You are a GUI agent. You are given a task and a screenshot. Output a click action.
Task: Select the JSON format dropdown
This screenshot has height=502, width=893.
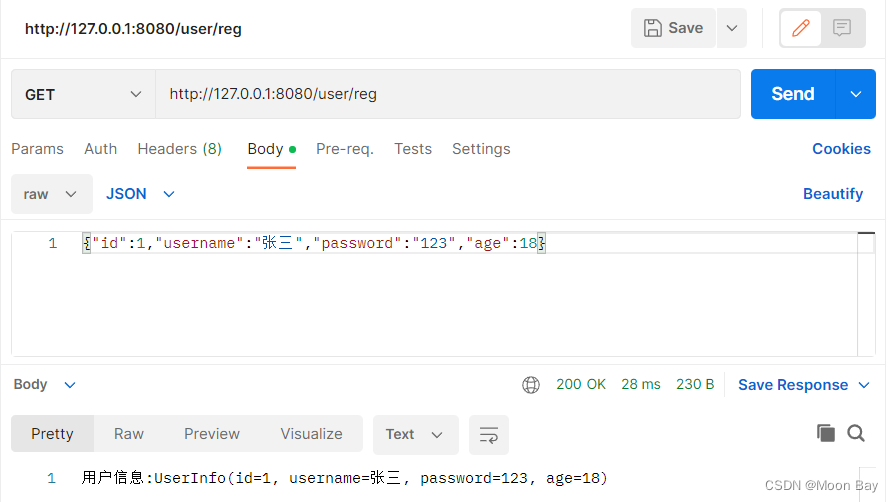140,194
